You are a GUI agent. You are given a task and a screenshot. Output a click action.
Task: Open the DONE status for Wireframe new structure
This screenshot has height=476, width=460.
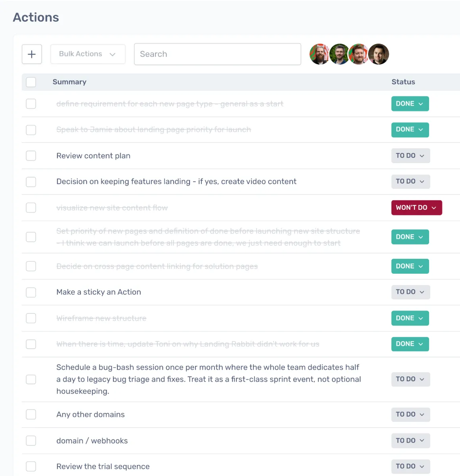click(x=410, y=318)
